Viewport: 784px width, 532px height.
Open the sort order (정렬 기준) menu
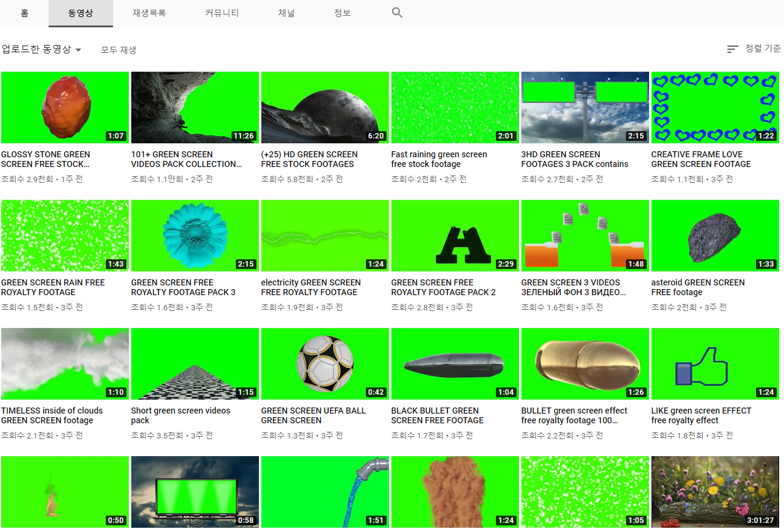pyautogui.click(x=754, y=49)
